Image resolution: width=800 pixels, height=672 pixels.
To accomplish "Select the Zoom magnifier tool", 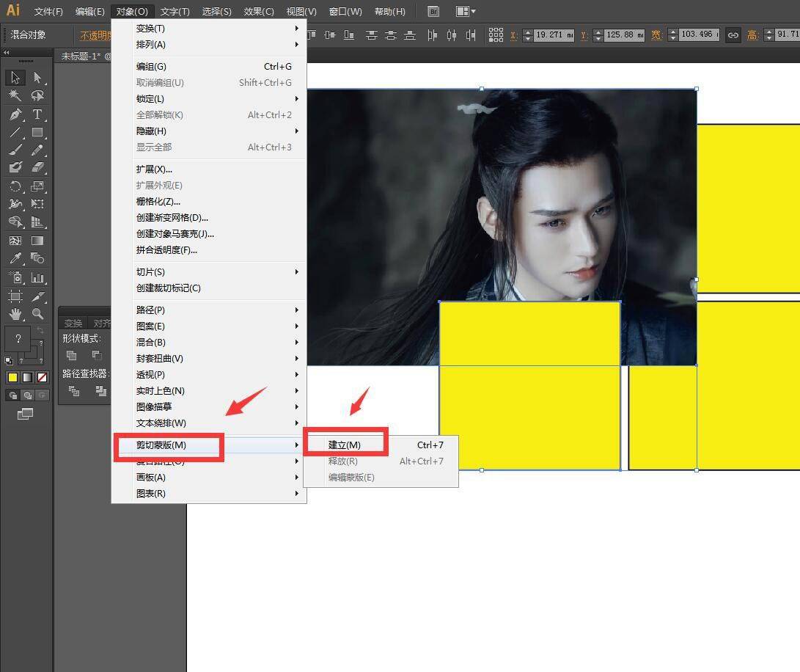I will coord(37,314).
